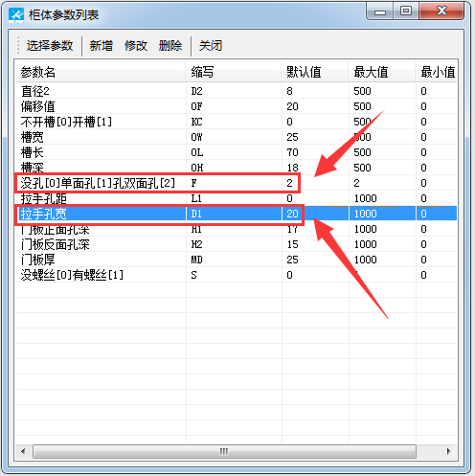Select the 拉手孔宽 row

237,214
